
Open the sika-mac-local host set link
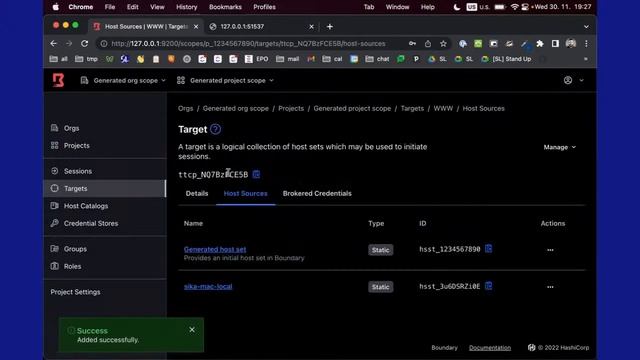(208, 286)
